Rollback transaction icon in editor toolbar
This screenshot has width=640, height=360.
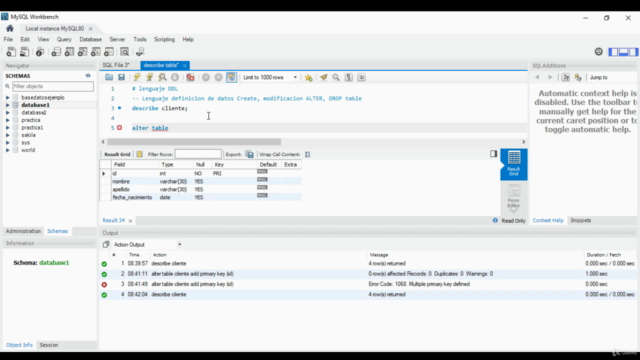(218, 77)
